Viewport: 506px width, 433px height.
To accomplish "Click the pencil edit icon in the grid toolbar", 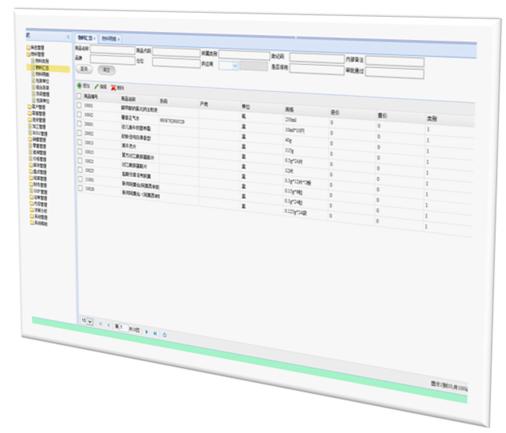I will pos(97,86).
